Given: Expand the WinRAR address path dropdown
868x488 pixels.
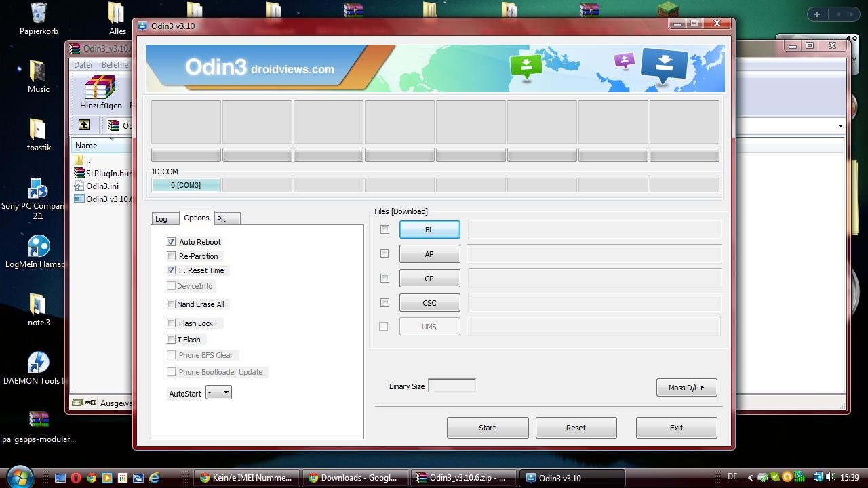Looking at the screenshot, I should pyautogui.click(x=840, y=126).
